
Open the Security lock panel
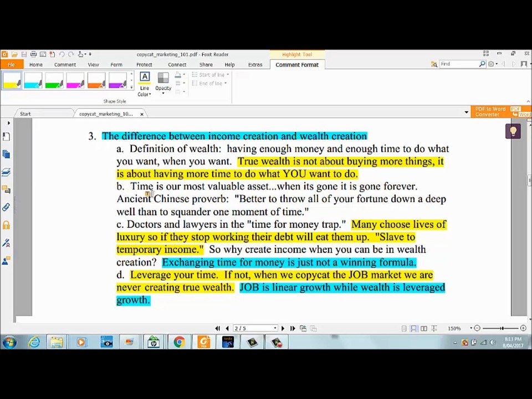point(6,224)
